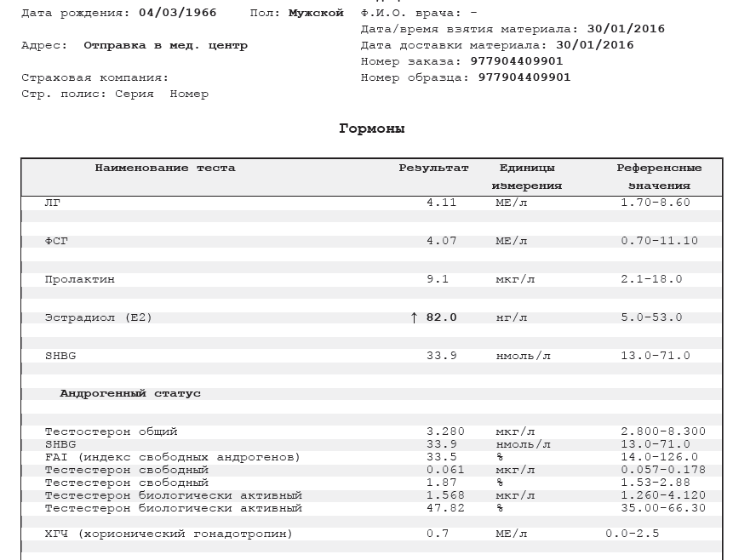
Task: Click the Референсные значения column header
Action: (659, 177)
